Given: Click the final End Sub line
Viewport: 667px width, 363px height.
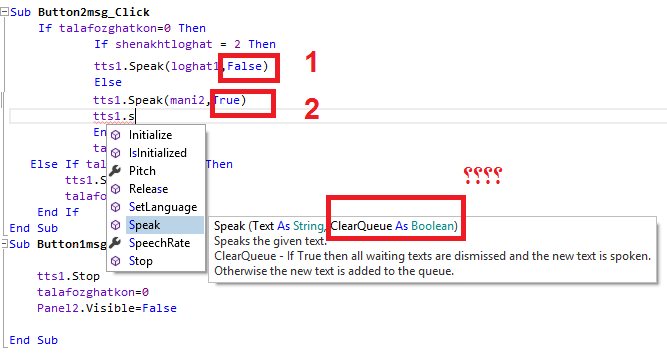Looking at the screenshot, I should click(x=34, y=340).
